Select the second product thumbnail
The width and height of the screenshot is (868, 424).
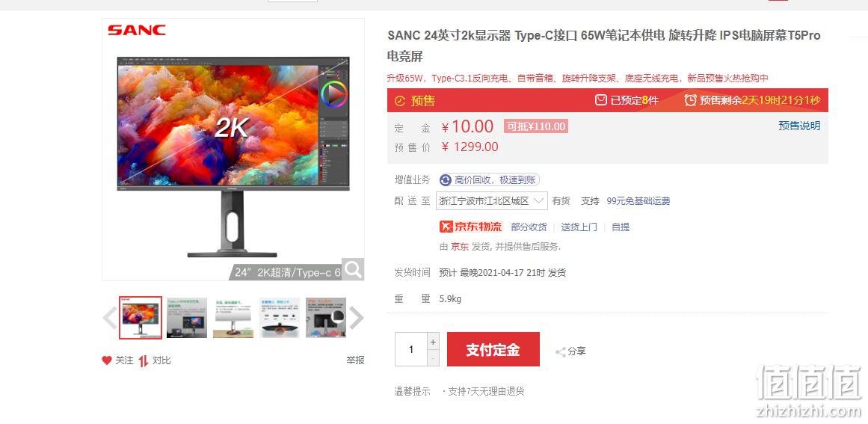[x=187, y=318]
